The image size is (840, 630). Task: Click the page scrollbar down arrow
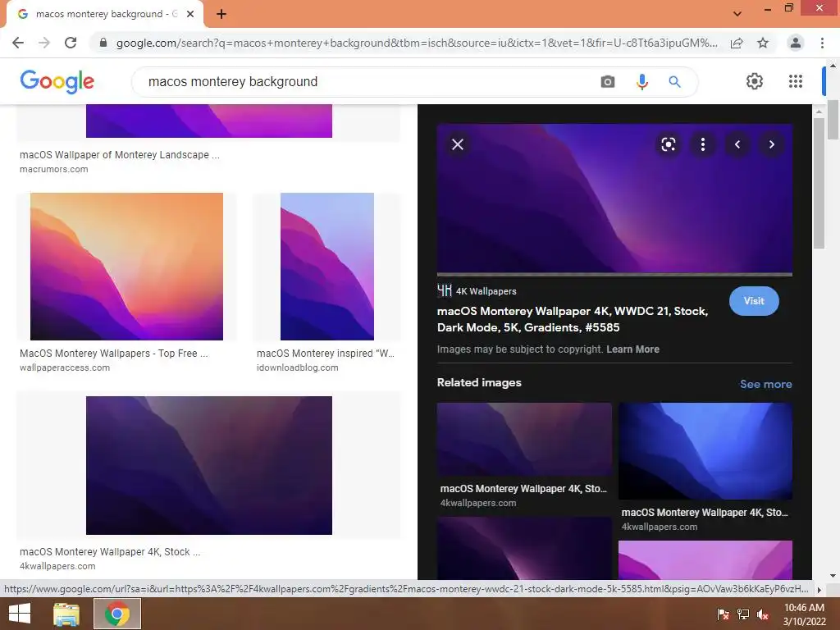click(833, 576)
